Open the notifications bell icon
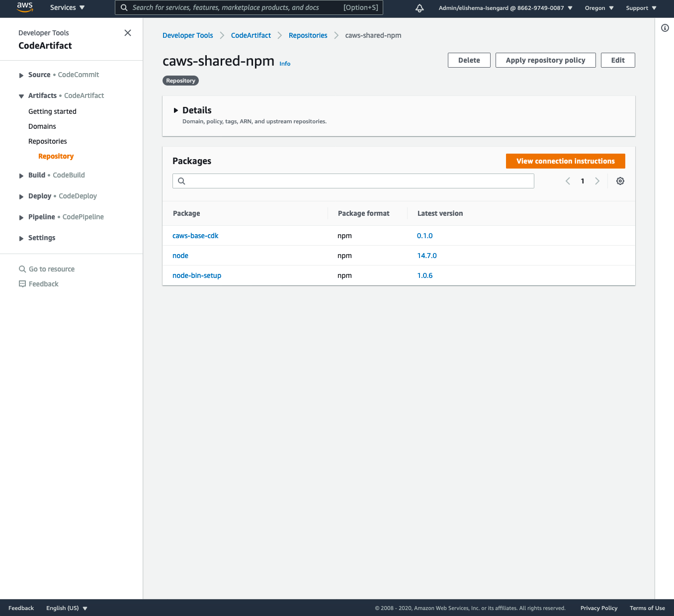Image resolution: width=674 pixels, height=616 pixels. tap(420, 8)
